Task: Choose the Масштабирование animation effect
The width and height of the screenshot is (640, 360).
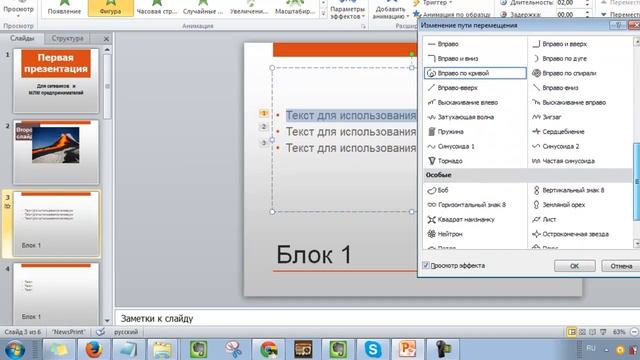Action: coord(295,7)
